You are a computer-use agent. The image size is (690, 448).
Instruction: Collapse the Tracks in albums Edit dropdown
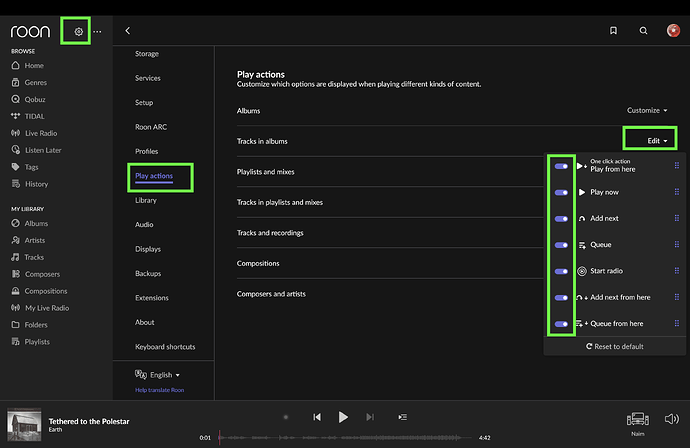(657, 141)
